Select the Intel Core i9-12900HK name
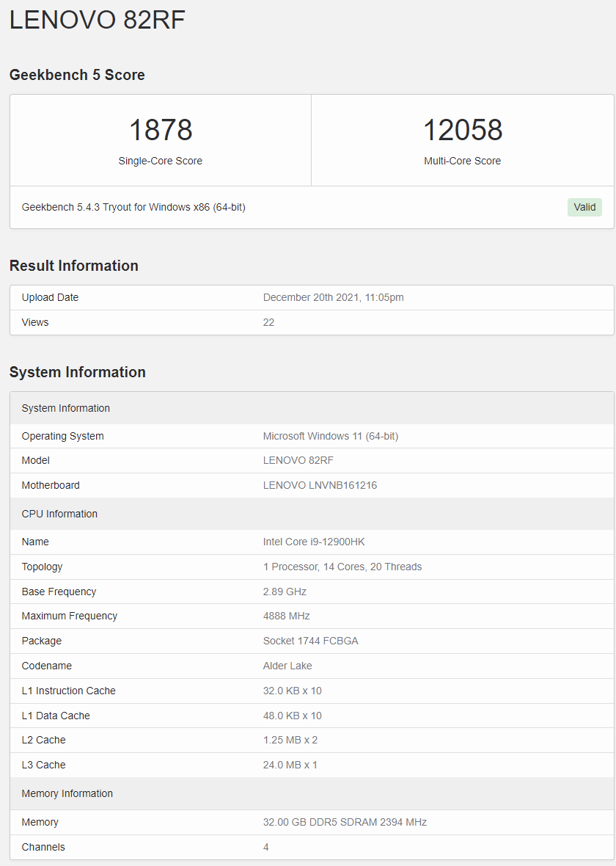616x866 pixels. click(x=314, y=542)
